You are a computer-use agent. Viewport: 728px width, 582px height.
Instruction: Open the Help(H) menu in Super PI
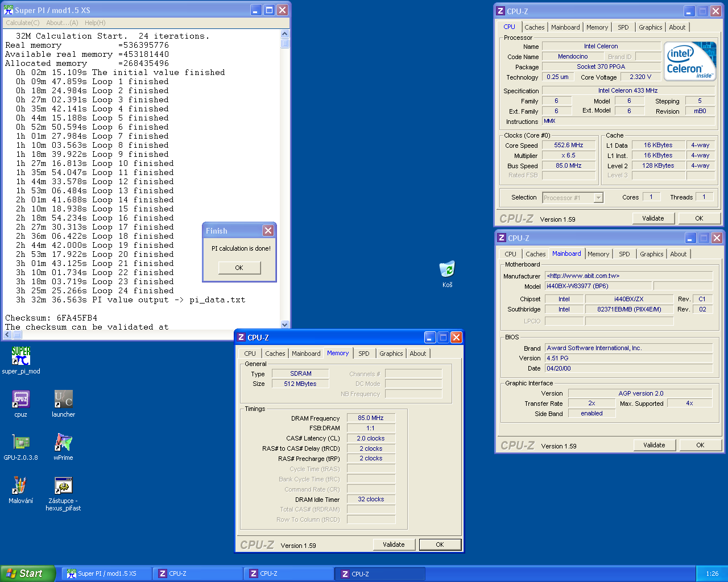coord(95,23)
